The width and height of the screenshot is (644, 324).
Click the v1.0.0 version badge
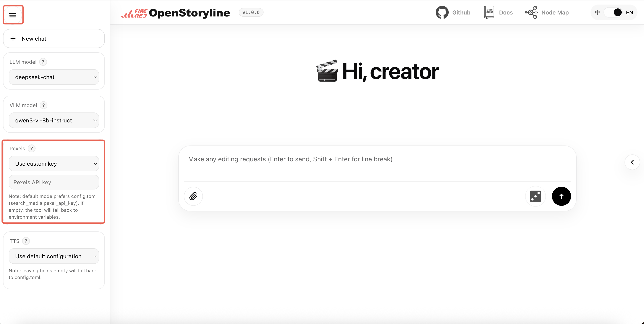pos(251,12)
